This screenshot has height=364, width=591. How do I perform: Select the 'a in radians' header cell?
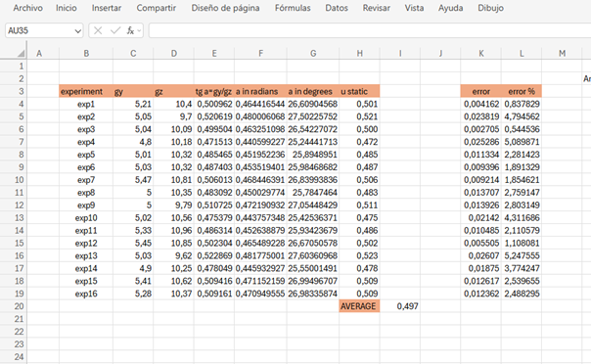(260, 92)
